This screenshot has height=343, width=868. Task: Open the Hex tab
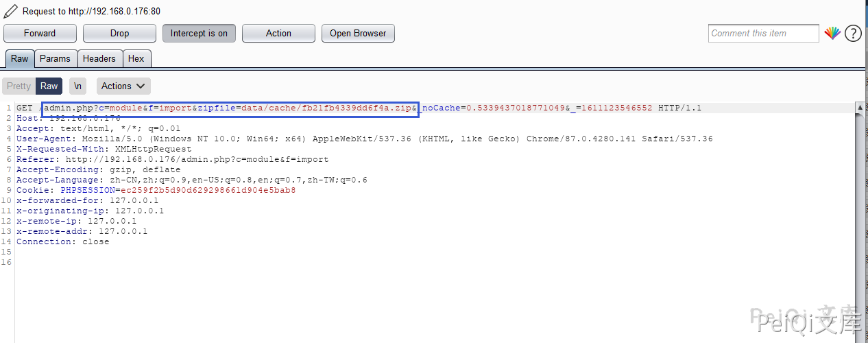(x=136, y=58)
